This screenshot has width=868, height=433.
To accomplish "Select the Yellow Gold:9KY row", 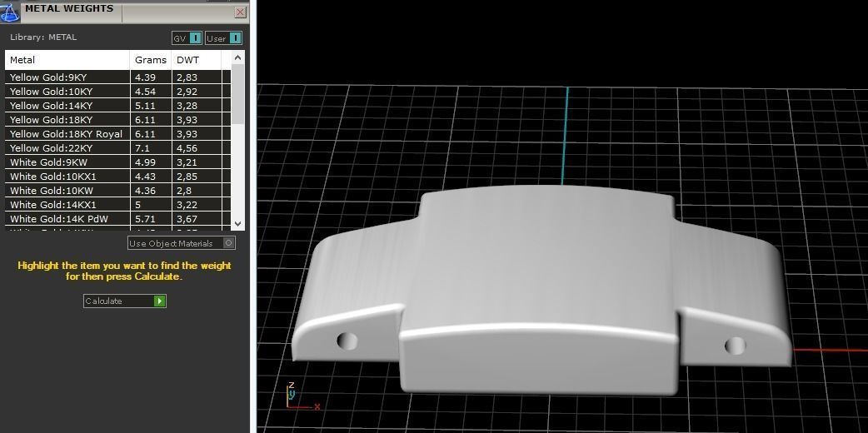I will (118, 77).
